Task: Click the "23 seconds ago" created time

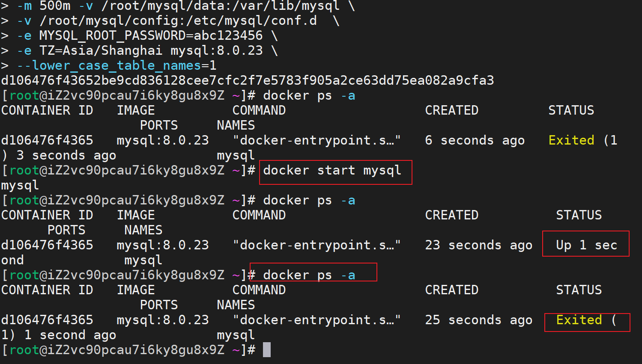Action: click(478, 245)
